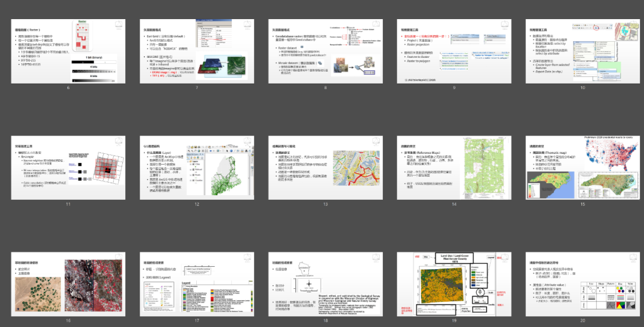Screen dimensions: 644x327
Task: Click slide 14 about Reference Maps
Action: tap(454, 167)
